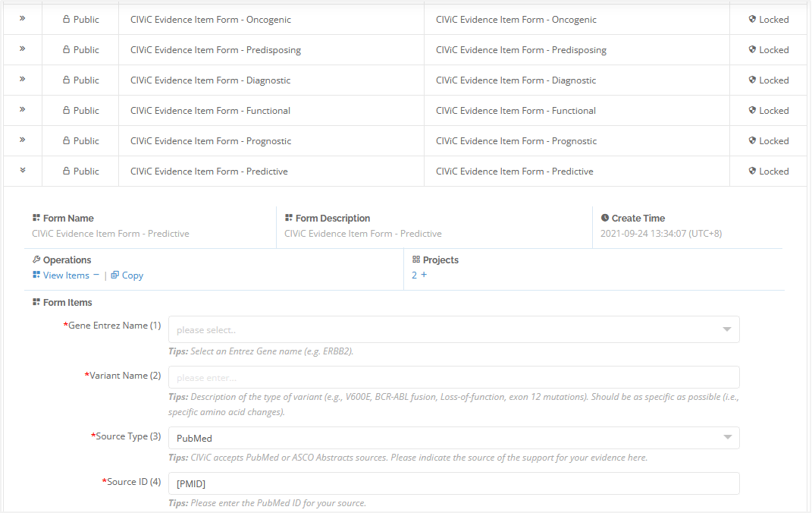Select the Predisposing form name cell
Image resolution: width=812 pixels, height=513 pixels.
click(271, 50)
